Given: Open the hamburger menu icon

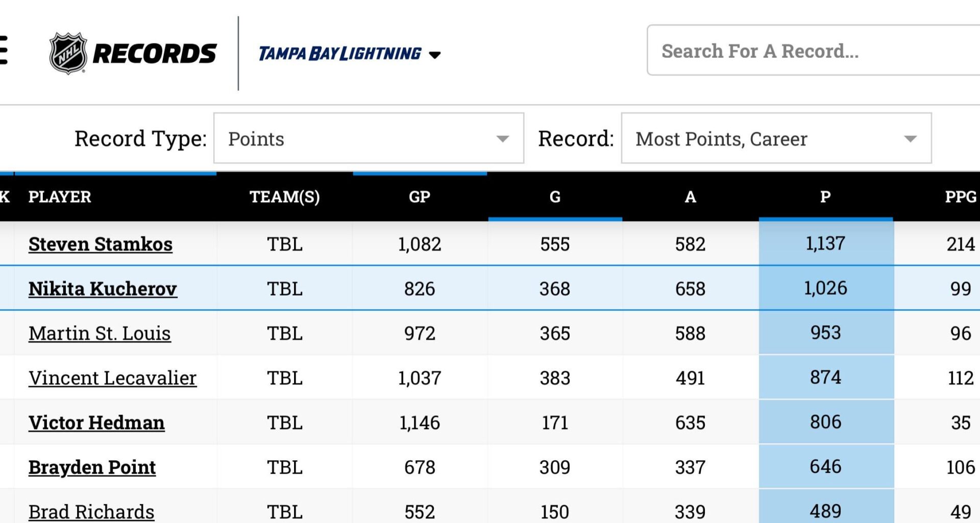Looking at the screenshot, I should pos(3,50).
